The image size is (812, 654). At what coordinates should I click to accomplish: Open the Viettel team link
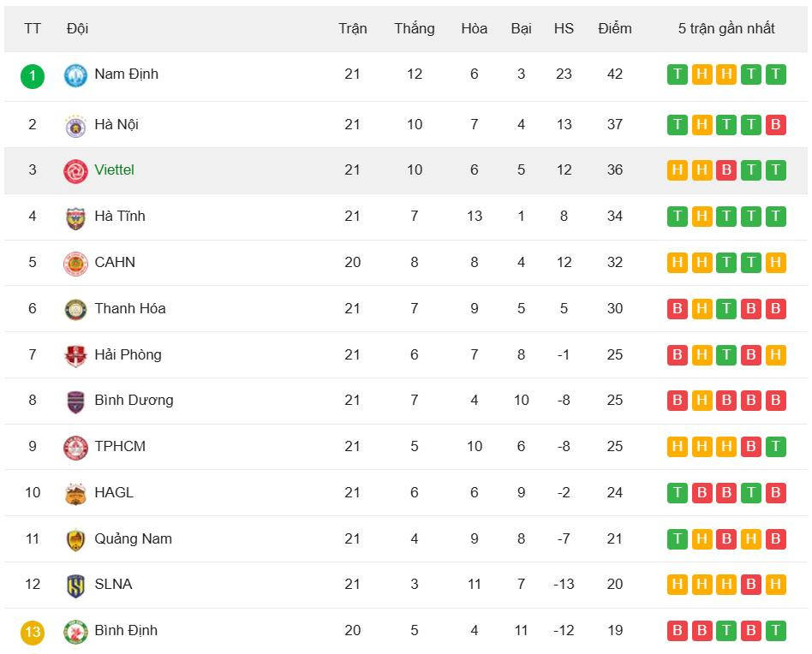pos(114,170)
